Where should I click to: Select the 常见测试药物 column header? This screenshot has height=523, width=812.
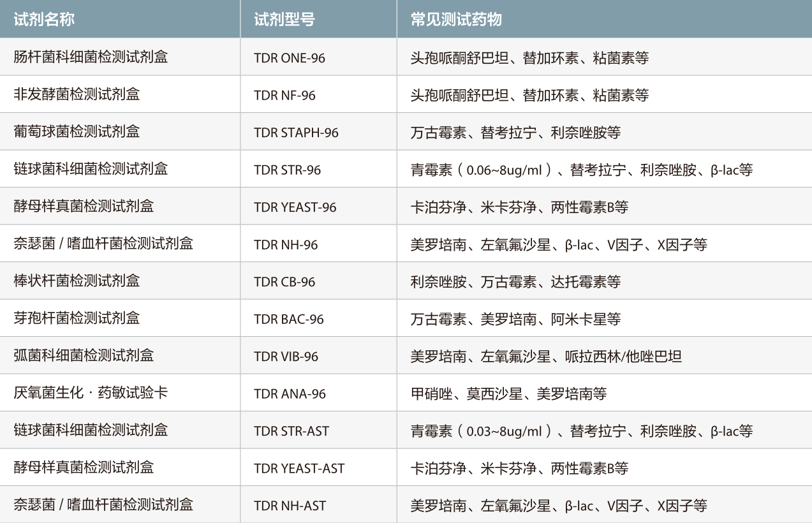456,20
